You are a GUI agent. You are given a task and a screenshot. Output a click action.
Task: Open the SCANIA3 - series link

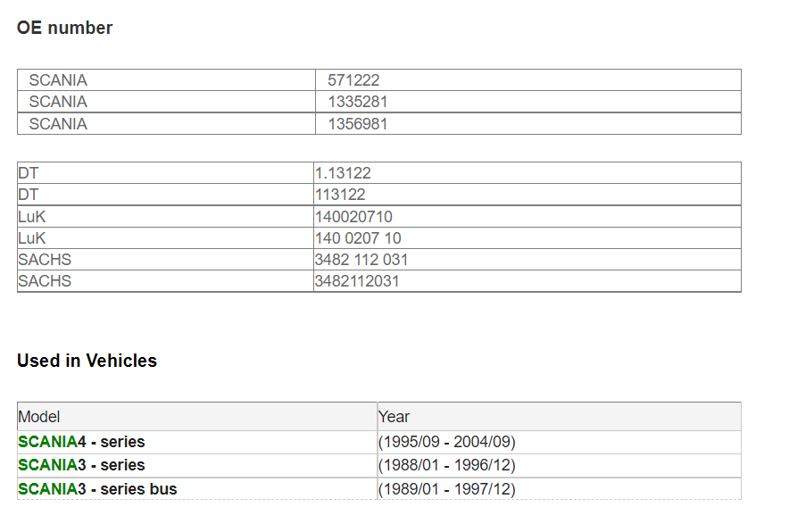tap(81, 465)
